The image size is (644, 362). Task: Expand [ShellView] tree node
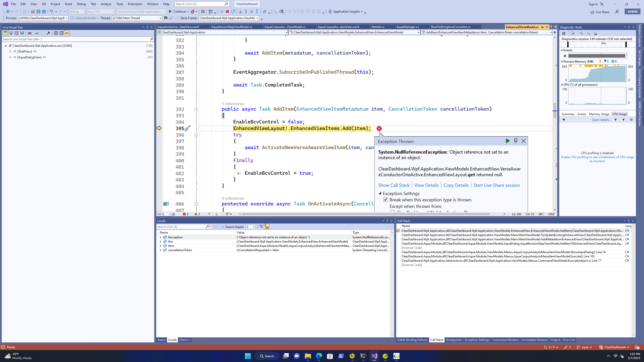click(10, 51)
